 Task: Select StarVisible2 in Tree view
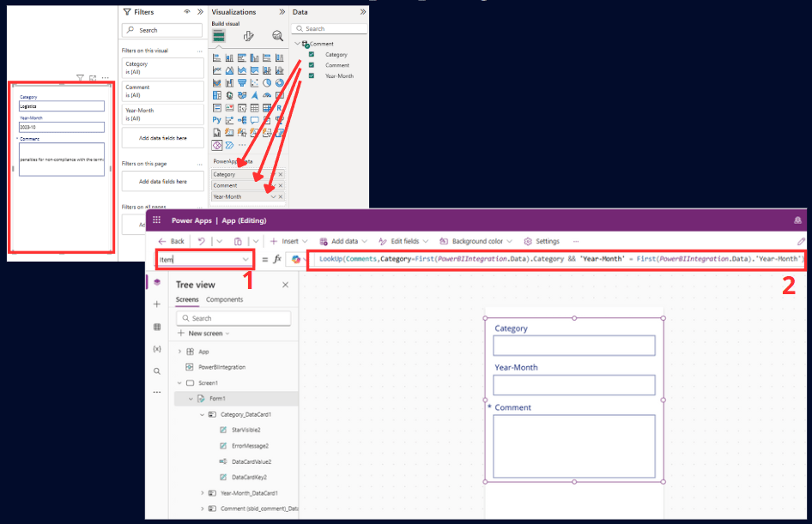click(246, 430)
